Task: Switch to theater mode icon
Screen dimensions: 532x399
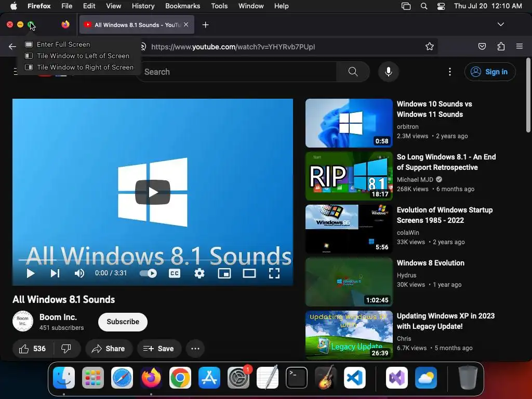Action: [x=249, y=273]
